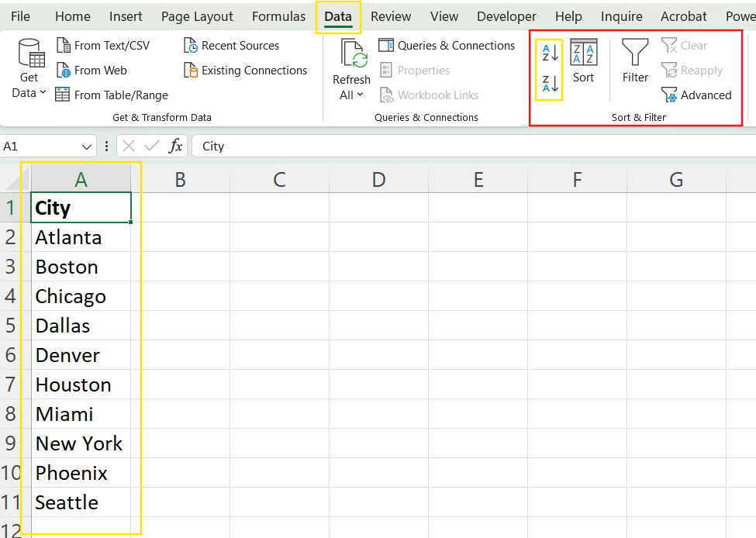The width and height of the screenshot is (756, 538).
Task: Select column E header
Action: pos(478,180)
